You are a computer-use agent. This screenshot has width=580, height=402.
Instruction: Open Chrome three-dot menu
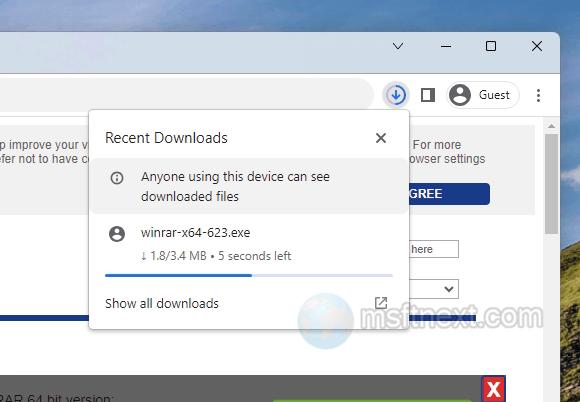click(x=538, y=95)
